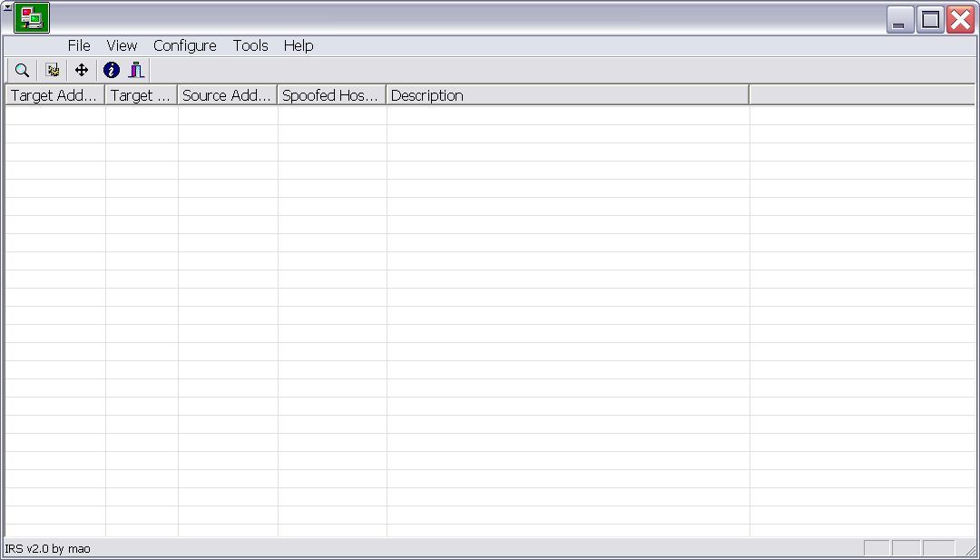Click the green two-computers application icon
The image size is (980, 560).
coord(31,18)
